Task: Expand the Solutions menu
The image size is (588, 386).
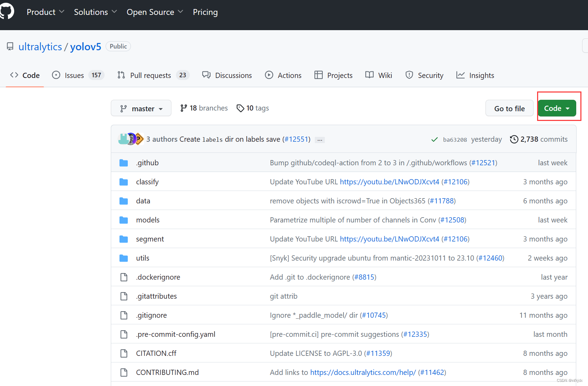Action: pyautogui.click(x=95, y=12)
